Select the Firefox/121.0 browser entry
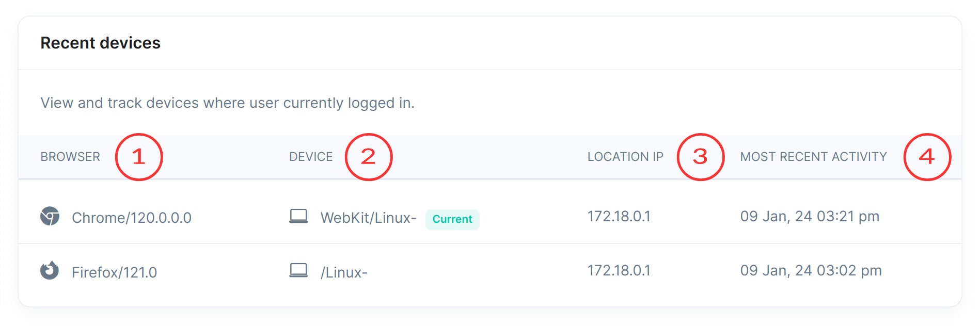 [x=114, y=272]
